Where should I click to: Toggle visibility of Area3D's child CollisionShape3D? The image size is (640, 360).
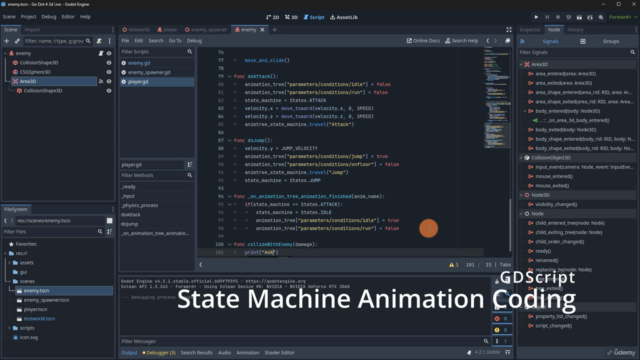(109, 91)
